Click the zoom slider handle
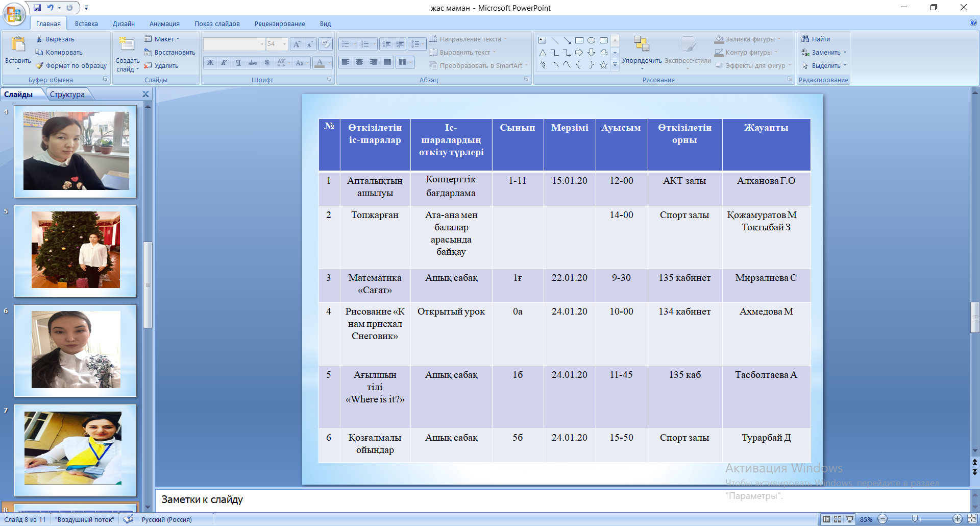Screen dimensions: 980x526 coord(915,519)
